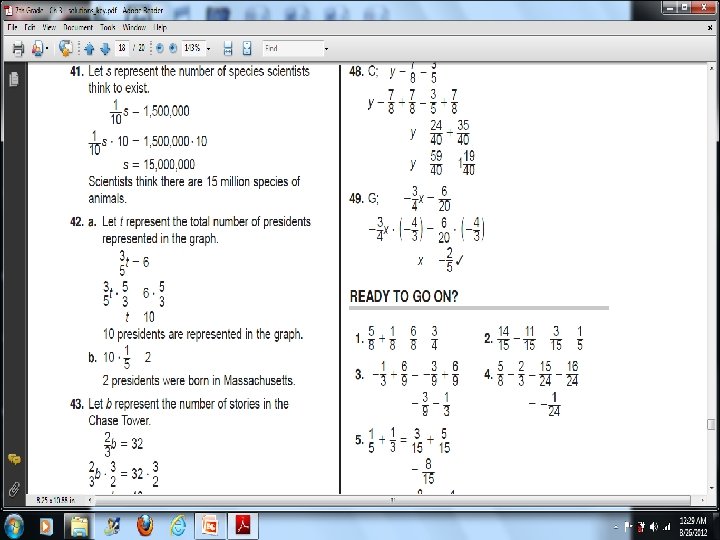This screenshot has height=540, width=720.
Task: Open the View menu
Action: pos(49,28)
